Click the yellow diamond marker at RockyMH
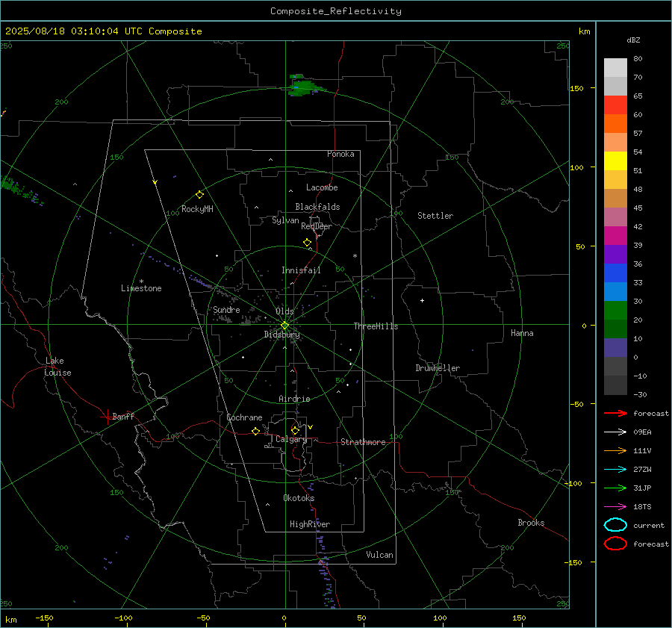 [199, 195]
